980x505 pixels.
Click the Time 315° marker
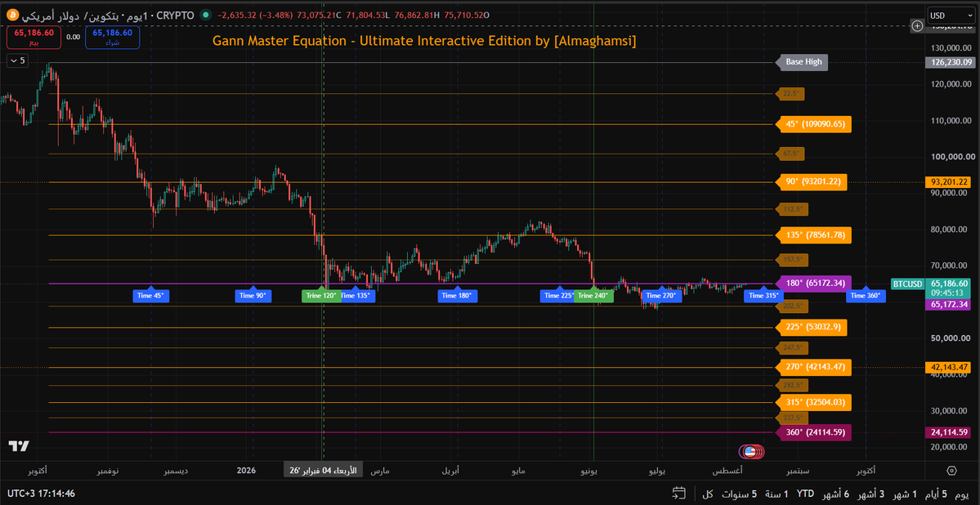(763, 296)
